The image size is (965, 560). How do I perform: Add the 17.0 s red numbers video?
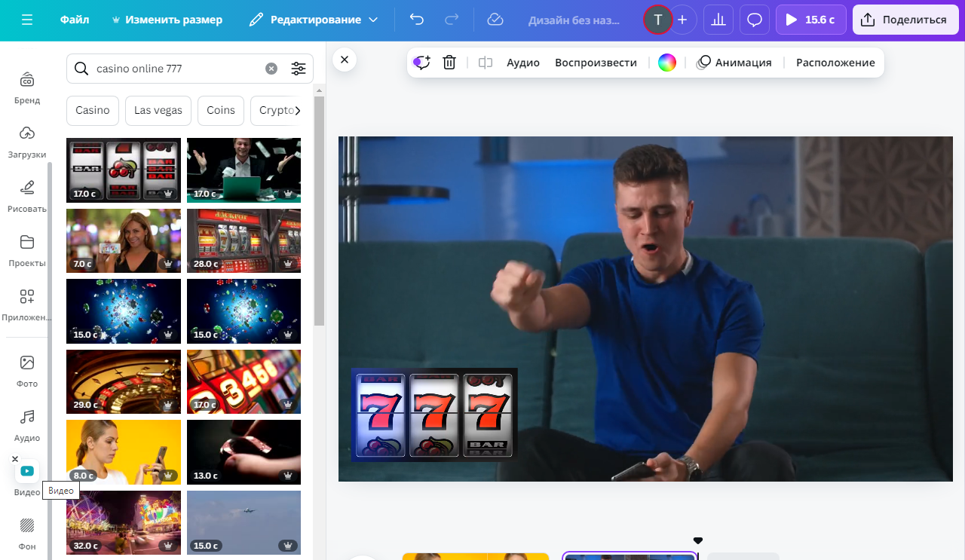244,381
